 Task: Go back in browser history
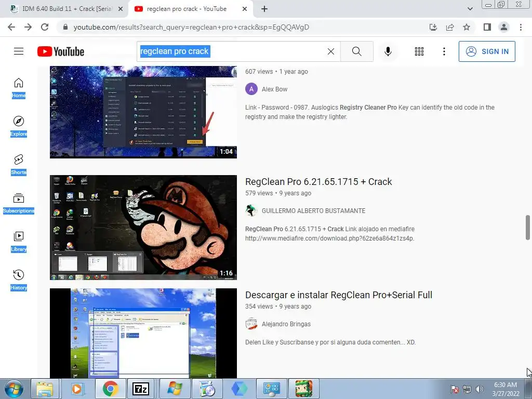click(11, 27)
